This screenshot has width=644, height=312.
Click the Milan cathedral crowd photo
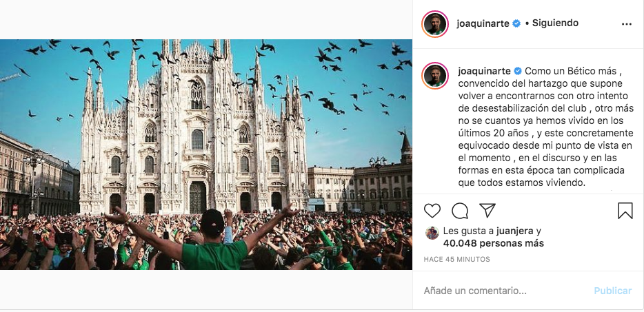(205, 154)
